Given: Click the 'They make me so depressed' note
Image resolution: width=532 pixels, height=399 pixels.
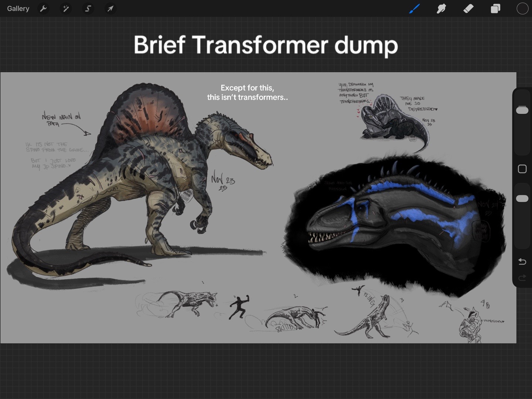Looking at the screenshot, I should (419, 103).
